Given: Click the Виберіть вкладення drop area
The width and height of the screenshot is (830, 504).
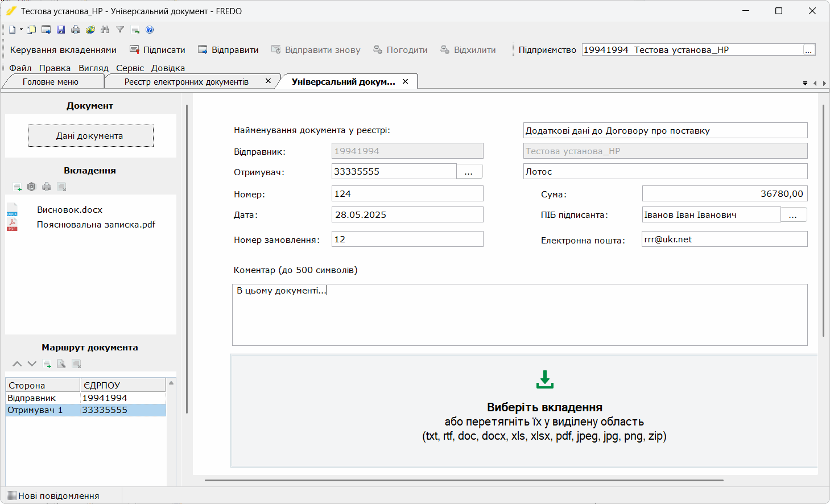Looking at the screenshot, I should (x=524, y=411).
